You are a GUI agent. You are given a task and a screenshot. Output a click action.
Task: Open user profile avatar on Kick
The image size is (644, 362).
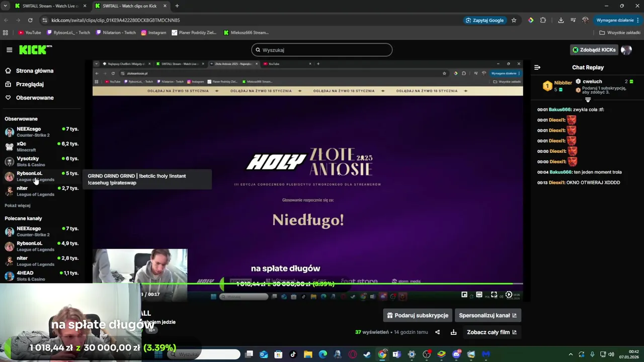(626, 50)
